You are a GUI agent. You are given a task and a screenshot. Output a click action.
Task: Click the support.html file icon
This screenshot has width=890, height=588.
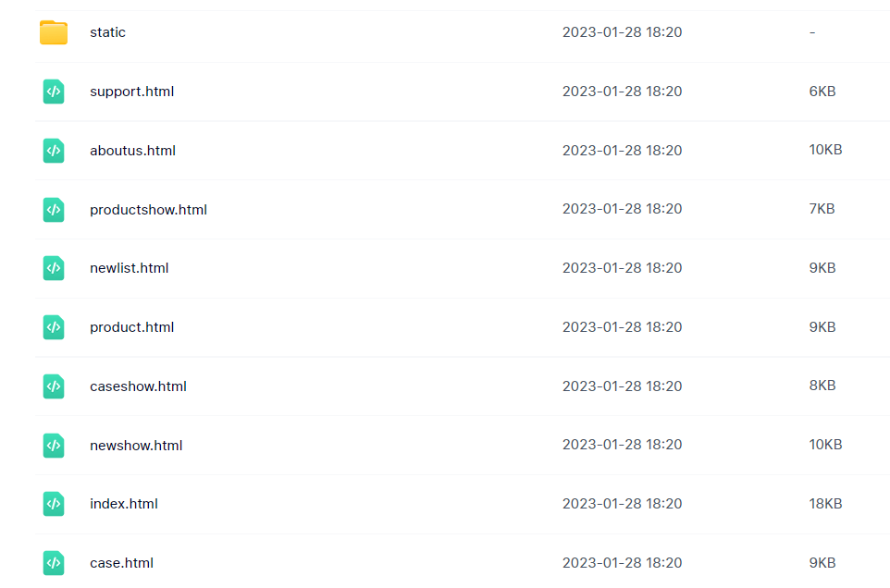click(x=54, y=92)
